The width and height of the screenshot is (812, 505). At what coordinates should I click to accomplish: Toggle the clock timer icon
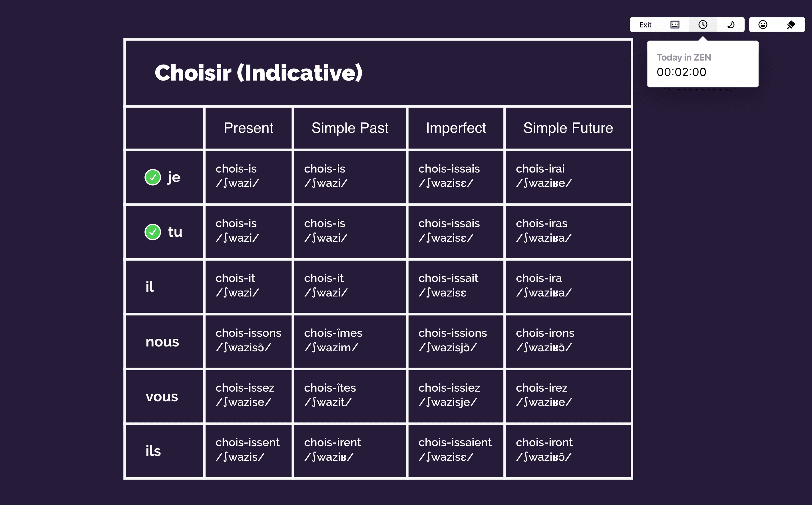pos(703,25)
